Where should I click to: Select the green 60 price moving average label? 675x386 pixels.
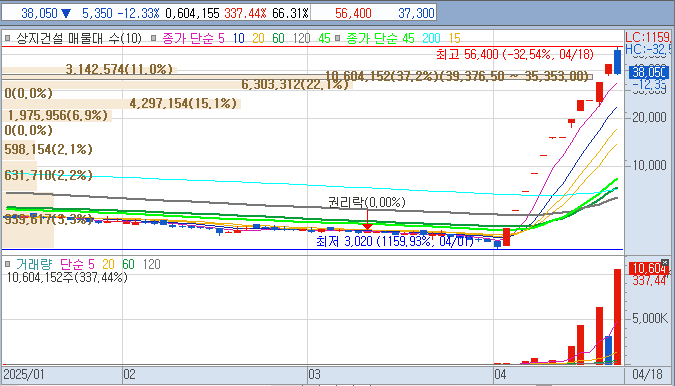279,39
